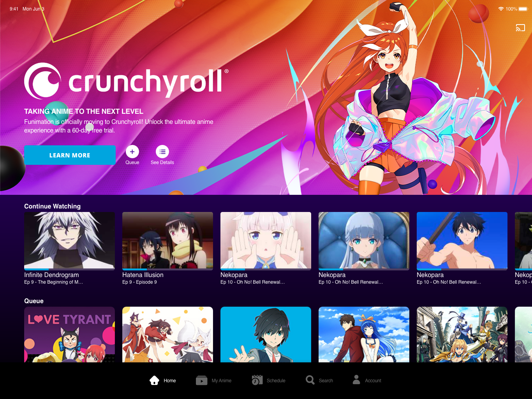Tap the Account person icon
The height and width of the screenshot is (399, 532).
click(x=356, y=380)
